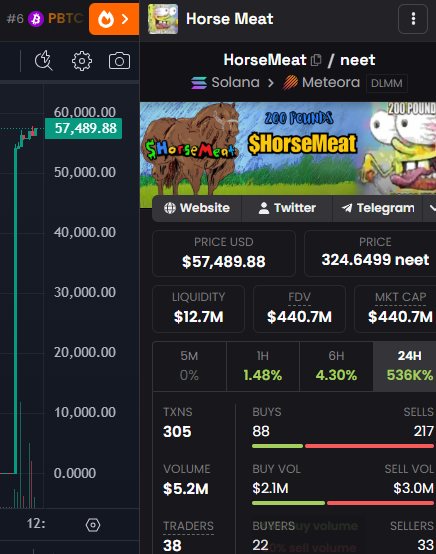Click the PRICE USD $57,489.88 box
The image size is (436, 554).
tap(224, 253)
